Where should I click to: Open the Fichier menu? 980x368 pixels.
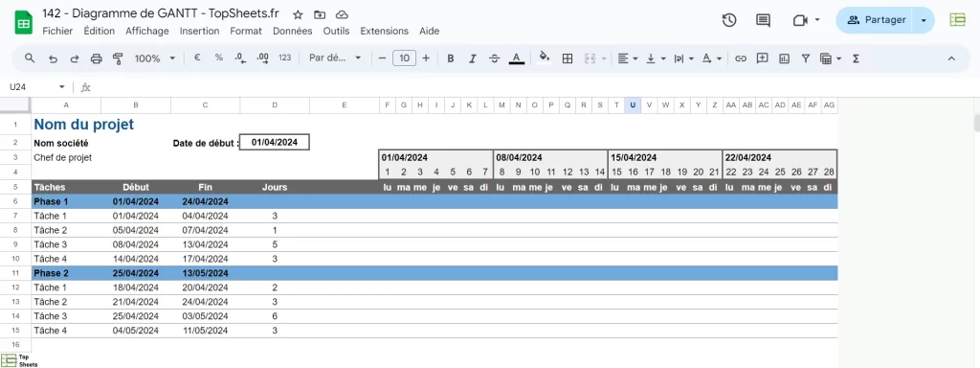(57, 31)
